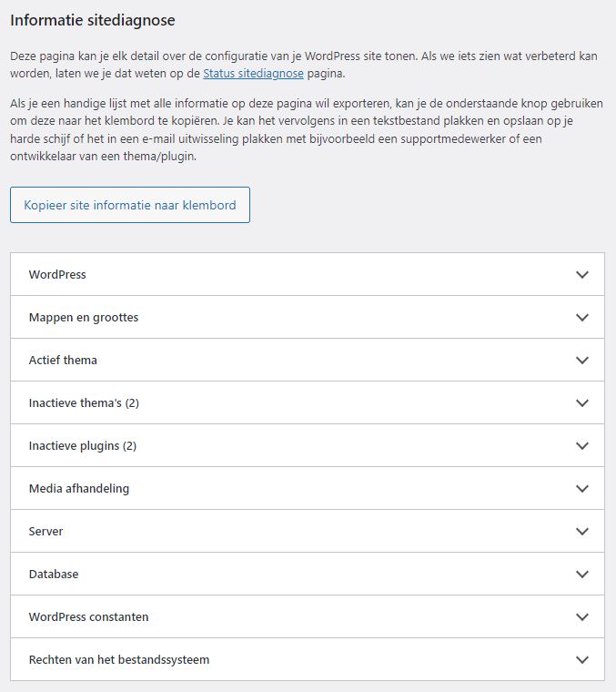Image resolution: width=616 pixels, height=692 pixels.
Task: Expand the Mappen en groottes section
Action: click(84, 318)
